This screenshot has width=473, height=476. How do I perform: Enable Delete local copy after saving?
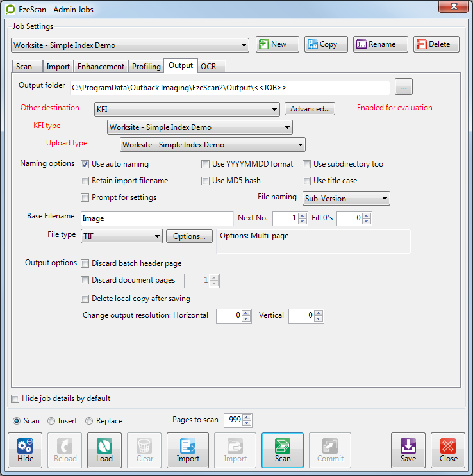(x=85, y=299)
